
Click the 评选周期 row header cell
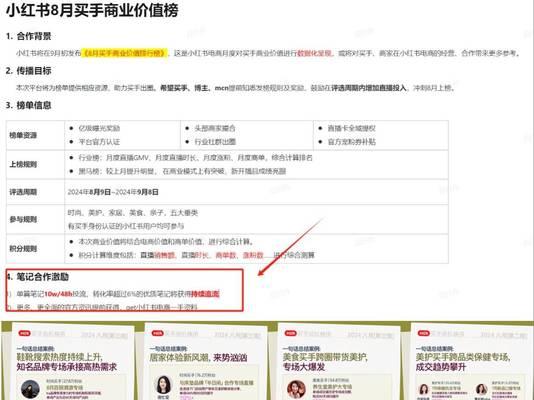pos(35,192)
